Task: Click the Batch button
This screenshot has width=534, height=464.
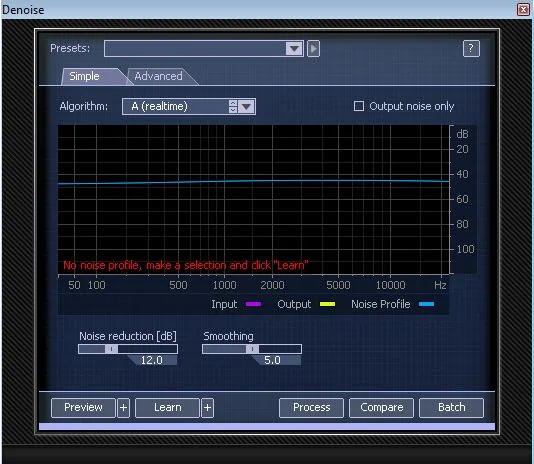Action: click(451, 407)
